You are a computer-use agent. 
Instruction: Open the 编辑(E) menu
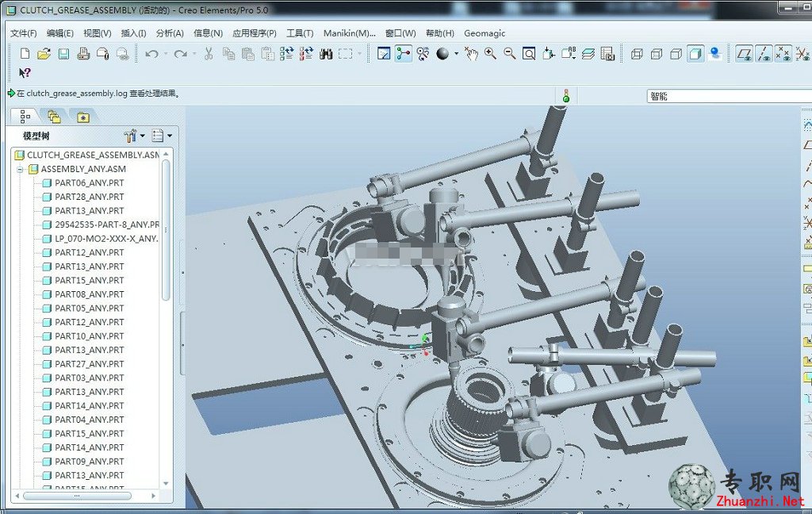click(x=60, y=33)
